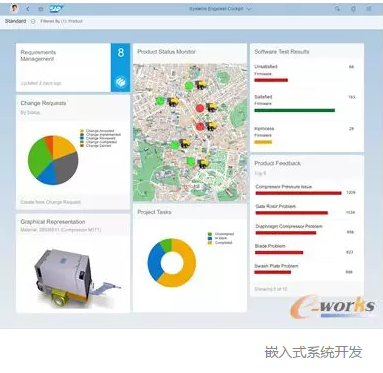The height and width of the screenshot is (373, 383).
Task: Expand the Standard view variant dropdown
Action: pyautogui.click(x=33, y=21)
